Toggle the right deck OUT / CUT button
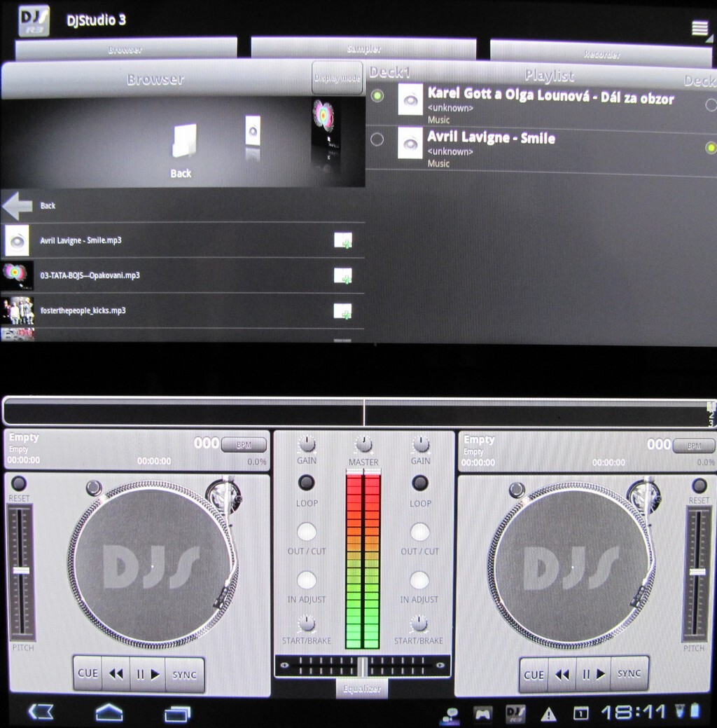717x728 pixels. (x=420, y=532)
